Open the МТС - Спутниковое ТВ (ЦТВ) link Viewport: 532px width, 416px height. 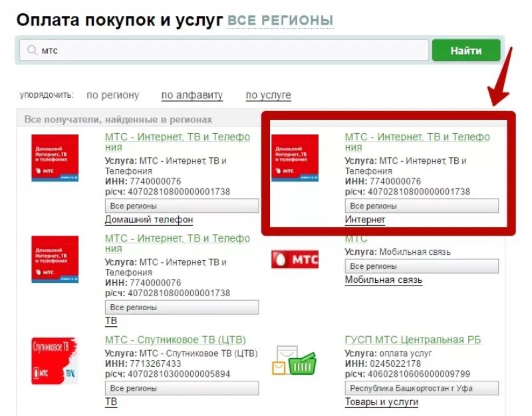(176, 339)
